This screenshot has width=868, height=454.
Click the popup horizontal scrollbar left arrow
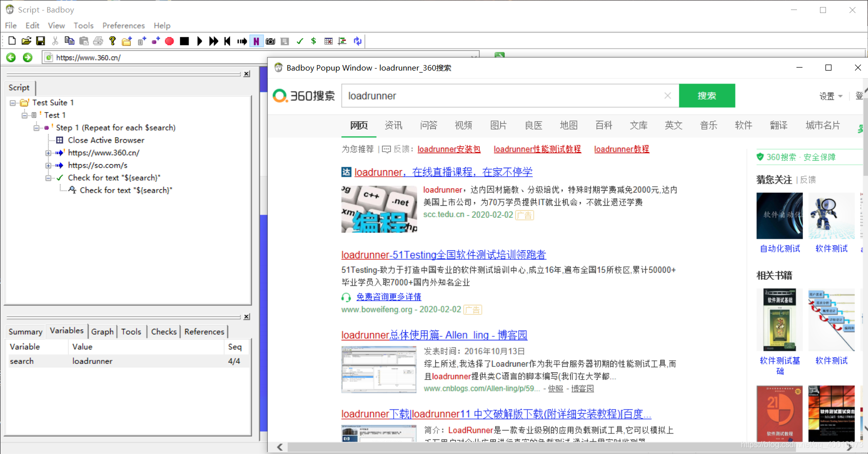(280, 447)
